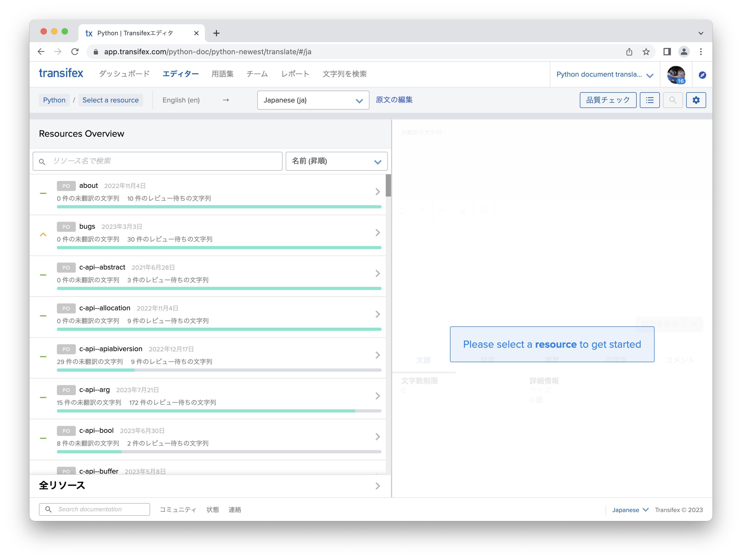Open the 名前 (昇順) sort dropdown
This screenshot has height=560, width=742.
click(337, 161)
